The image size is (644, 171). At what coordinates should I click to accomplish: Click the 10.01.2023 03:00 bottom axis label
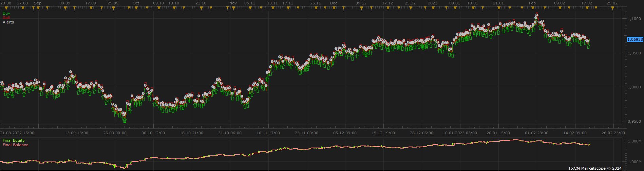point(460,133)
